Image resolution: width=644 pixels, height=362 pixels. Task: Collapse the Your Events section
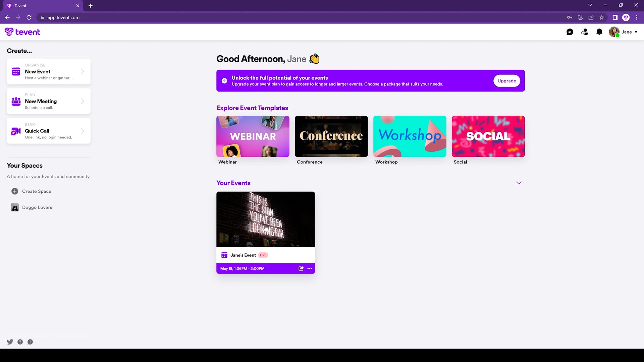tap(519, 183)
